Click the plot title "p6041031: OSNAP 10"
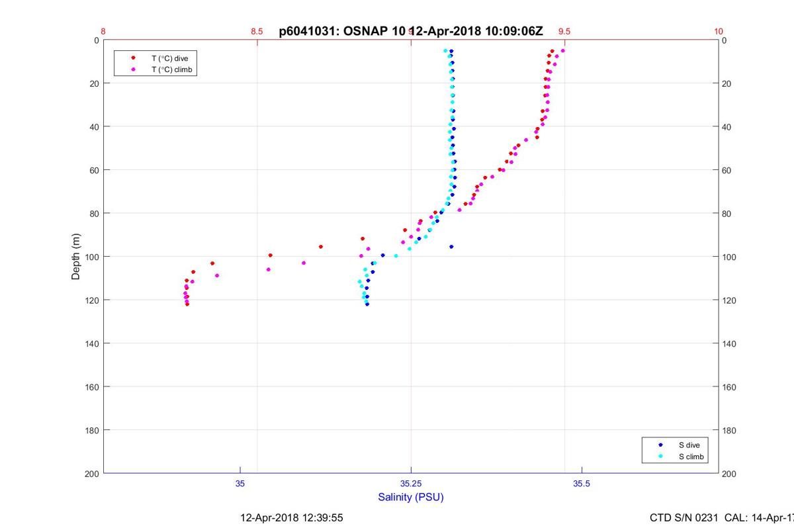This screenshot has width=794, height=532. (x=342, y=30)
